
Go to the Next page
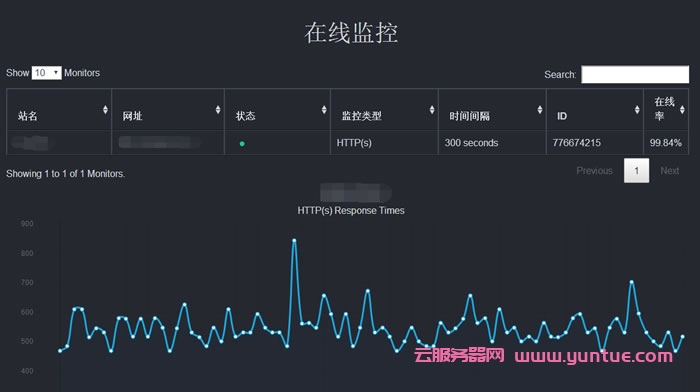coord(670,171)
